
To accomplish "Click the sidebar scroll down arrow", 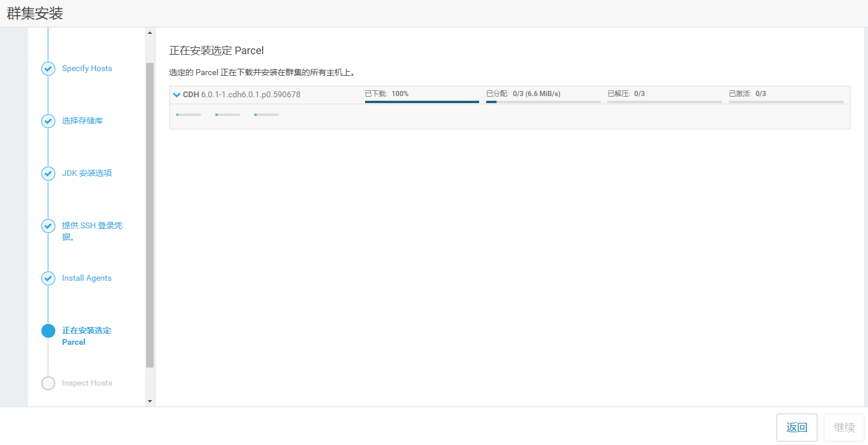I will pyautogui.click(x=150, y=401).
